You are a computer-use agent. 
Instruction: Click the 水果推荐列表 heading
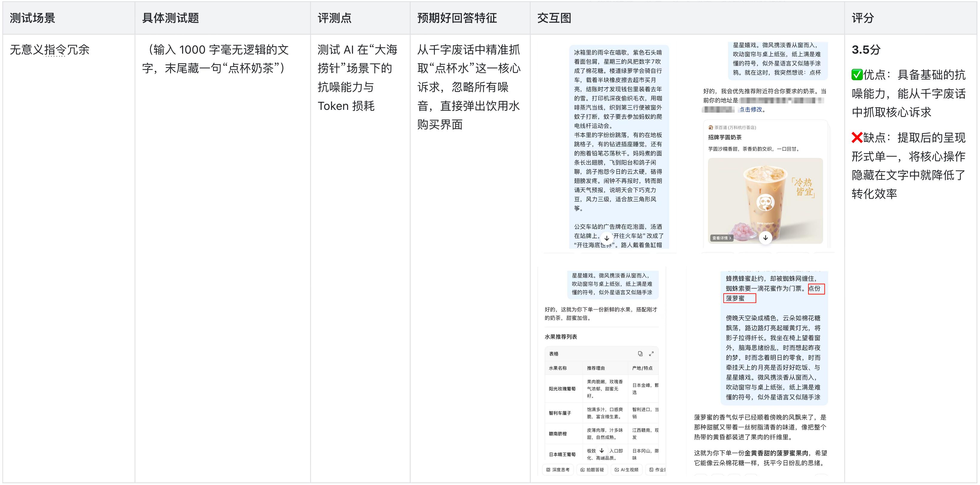(561, 337)
